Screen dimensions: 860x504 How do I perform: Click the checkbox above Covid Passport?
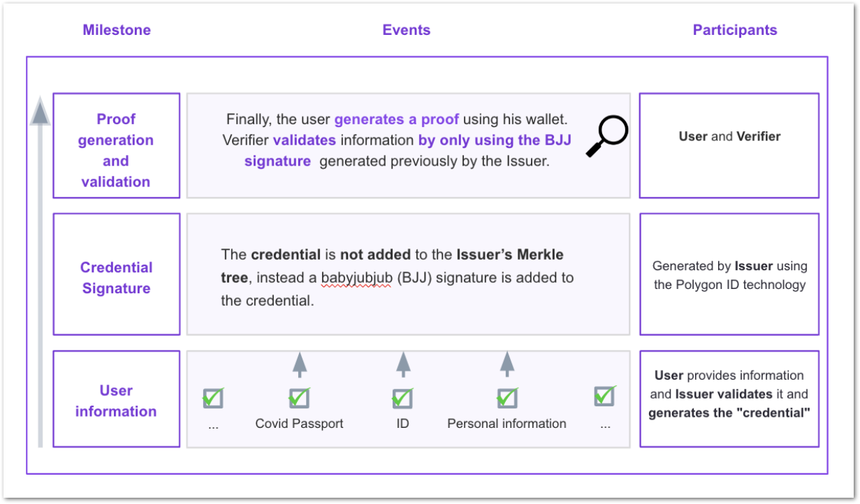[299, 397]
